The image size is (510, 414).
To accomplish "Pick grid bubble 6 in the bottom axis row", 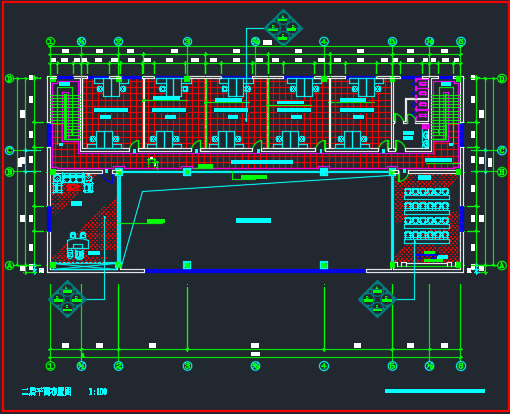I will (x=461, y=366).
